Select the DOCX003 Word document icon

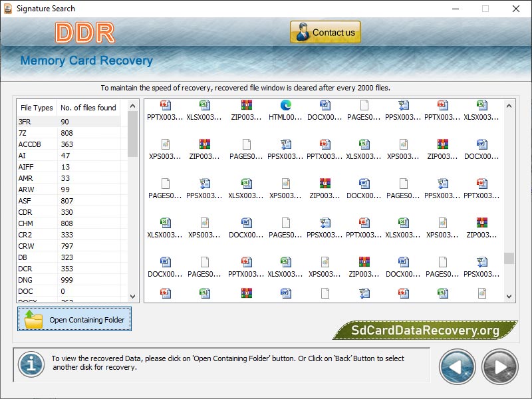click(324, 106)
